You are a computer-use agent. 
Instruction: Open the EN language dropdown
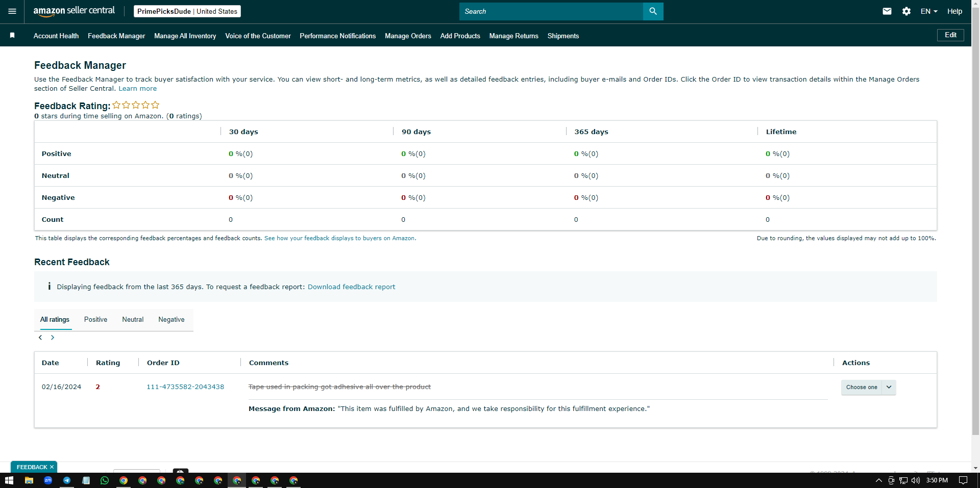pos(929,11)
